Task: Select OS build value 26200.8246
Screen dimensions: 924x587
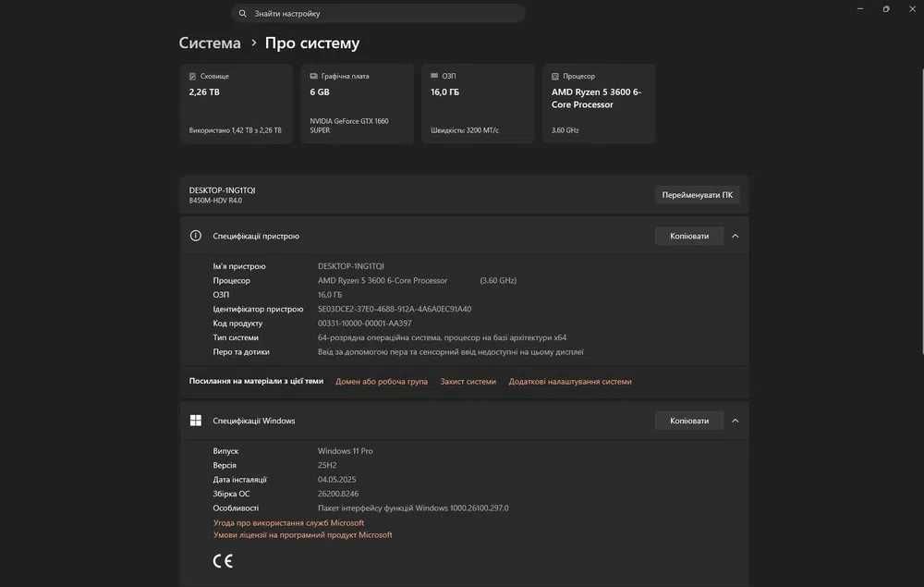Action: (338, 494)
